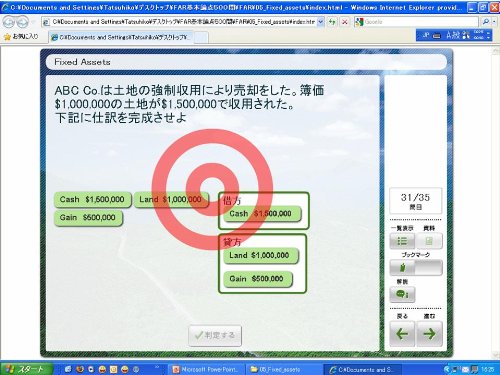Open the お気に入り favorites star

point(21,37)
